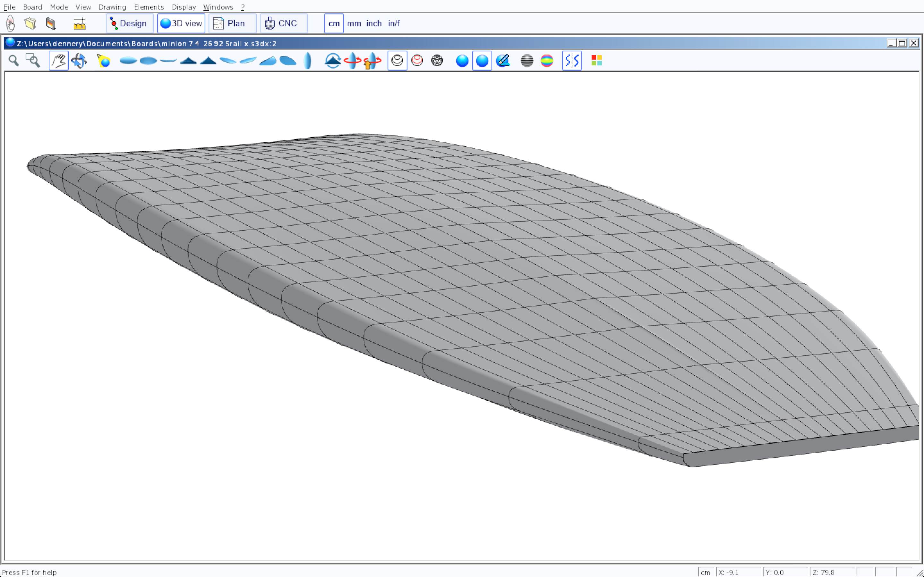
Task: Activate the zoom window rectangle tool
Action: click(x=33, y=61)
